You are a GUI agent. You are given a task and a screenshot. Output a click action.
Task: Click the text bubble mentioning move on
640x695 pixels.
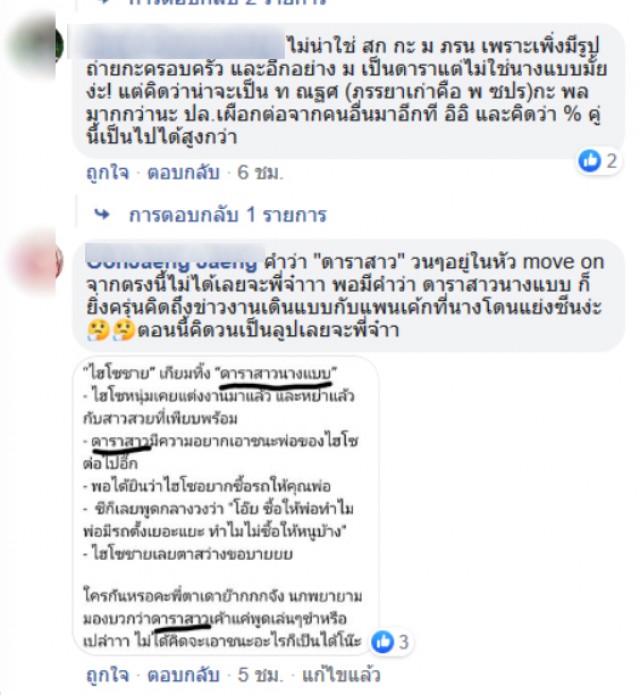[x=349, y=295]
